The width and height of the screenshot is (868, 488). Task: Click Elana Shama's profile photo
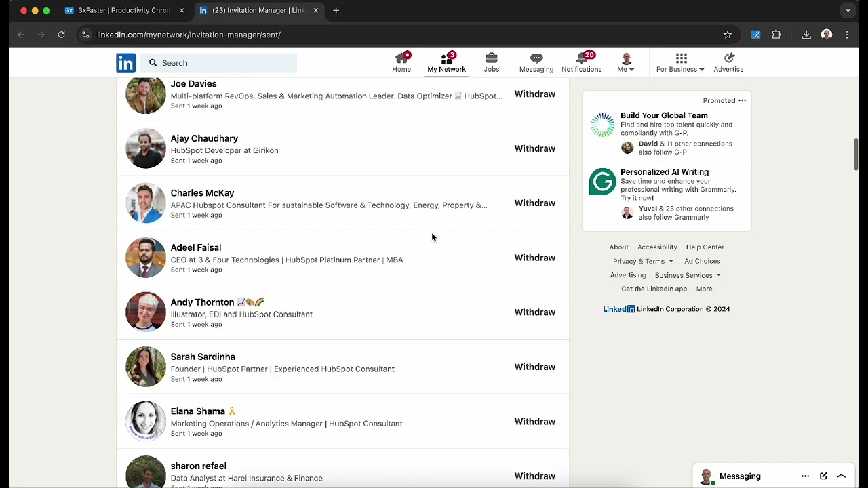click(145, 421)
